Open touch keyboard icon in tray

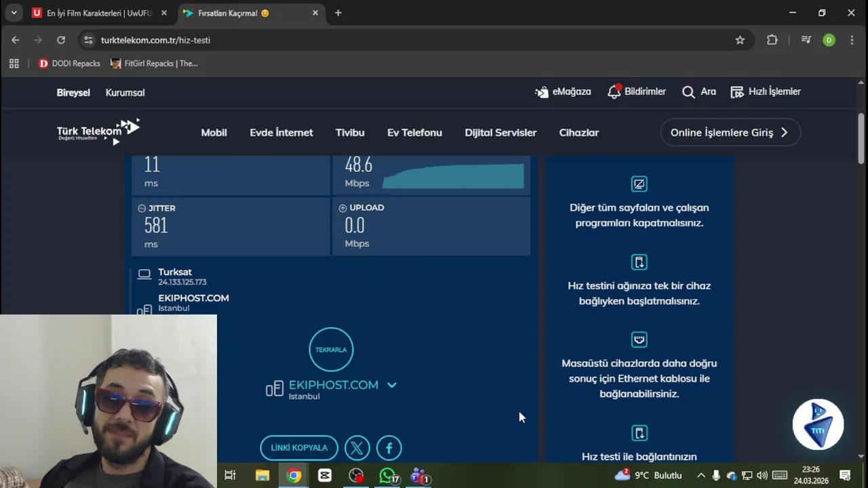(x=780, y=476)
